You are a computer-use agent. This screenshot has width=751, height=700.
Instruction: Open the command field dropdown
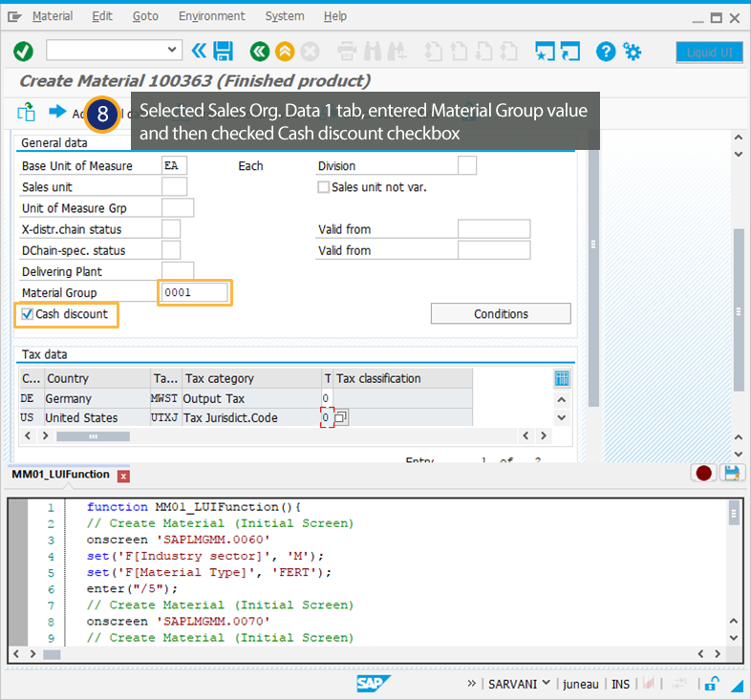point(172,50)
